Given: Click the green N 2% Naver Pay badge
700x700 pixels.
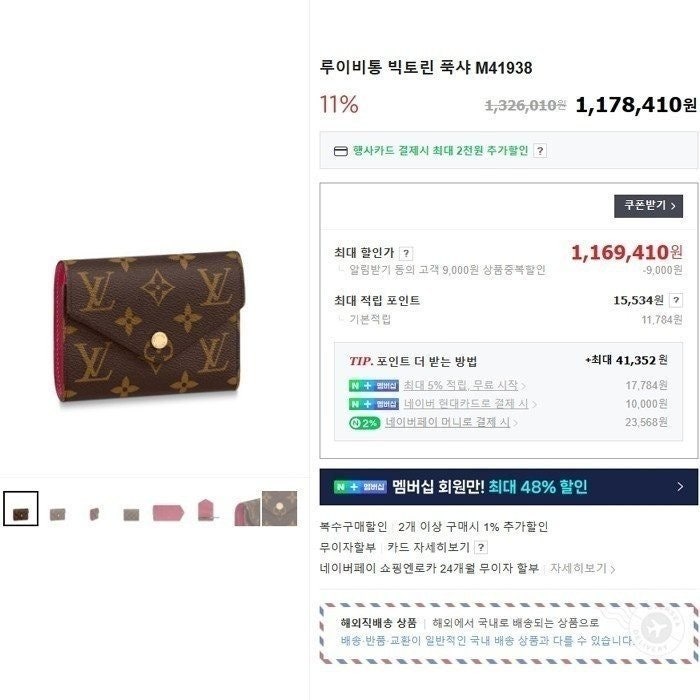Looking at the screenshot, I should pos(365,423).
